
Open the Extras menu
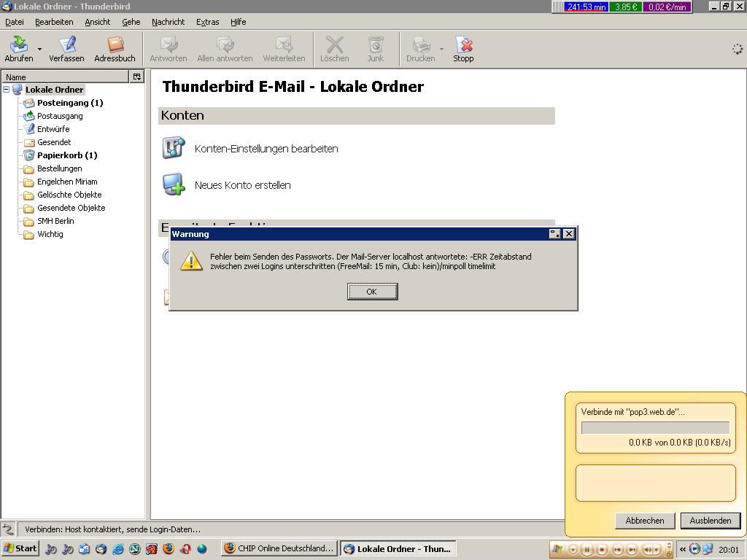pyautogui.click(x=208, y=22)
